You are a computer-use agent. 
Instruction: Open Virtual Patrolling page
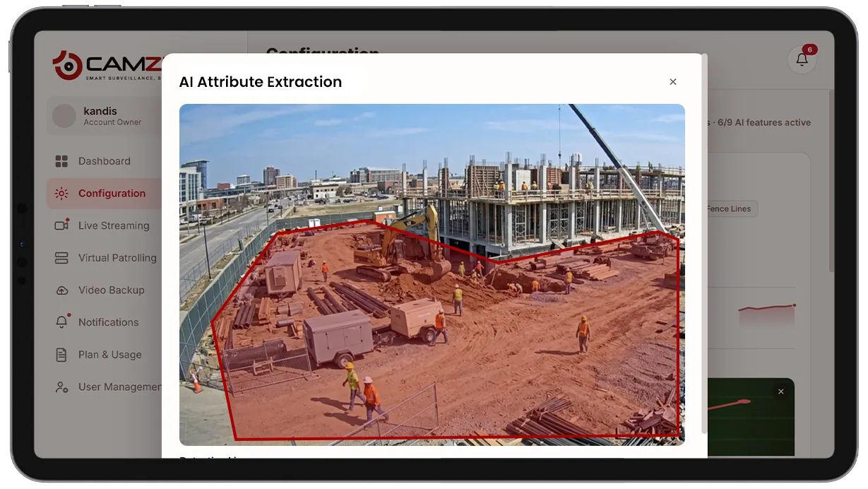tap(104, 258)
